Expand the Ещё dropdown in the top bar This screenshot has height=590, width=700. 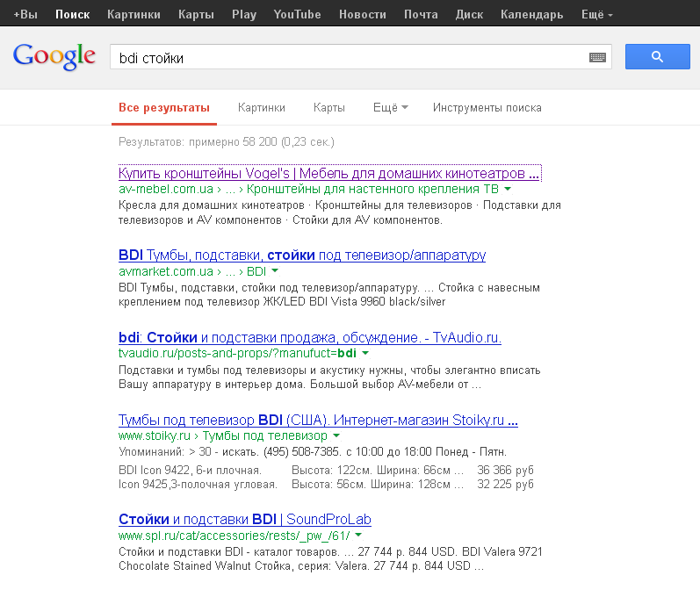596,14
